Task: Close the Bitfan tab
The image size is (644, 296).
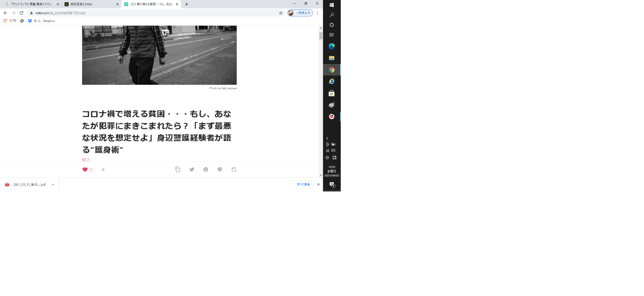Action: [x=117, y=4]
